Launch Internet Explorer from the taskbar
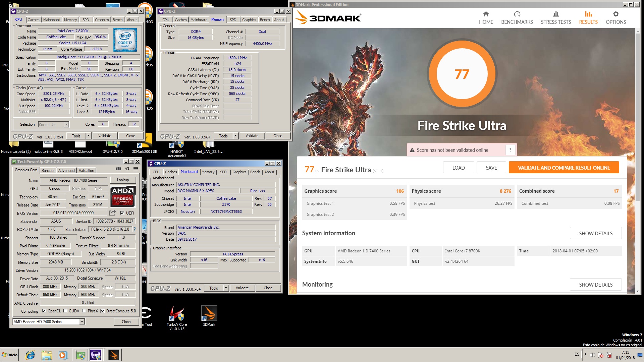 tap(30, 355)
